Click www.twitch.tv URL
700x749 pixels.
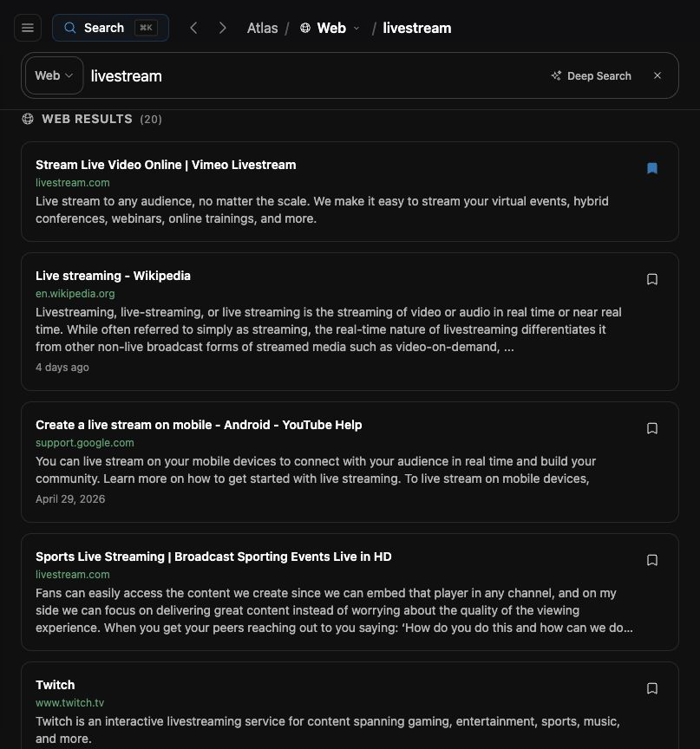point(69,703)
